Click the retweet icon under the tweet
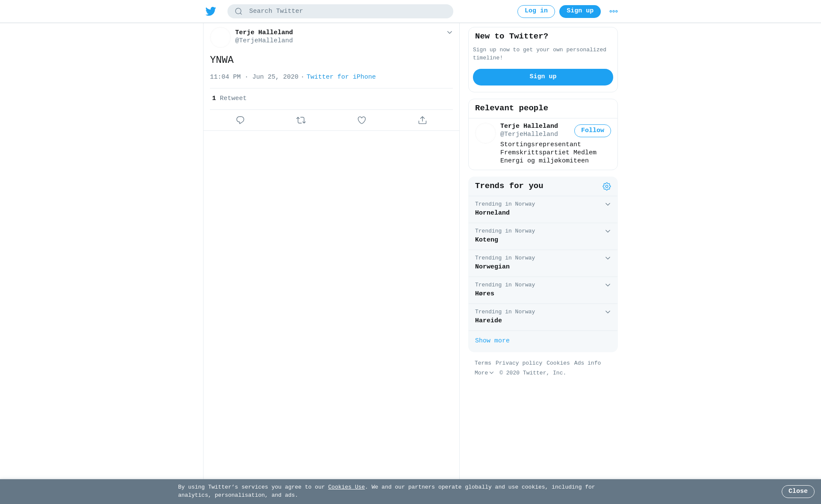 tap(301, 120)
